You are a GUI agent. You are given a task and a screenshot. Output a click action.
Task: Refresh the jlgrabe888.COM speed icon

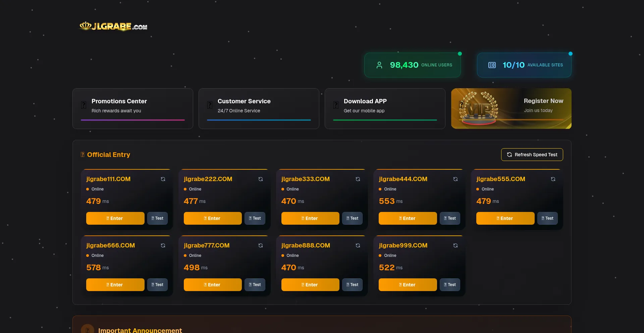358,245
